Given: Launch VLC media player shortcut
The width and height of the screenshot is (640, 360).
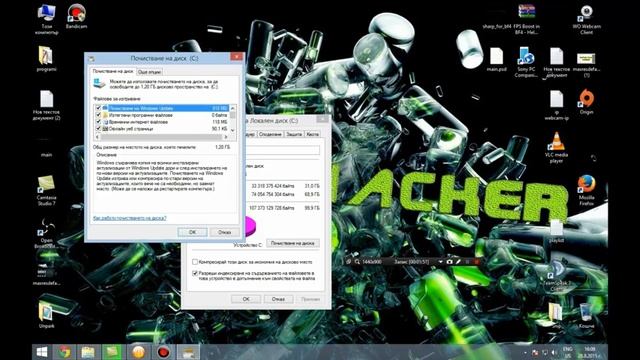Looking at the screenshot, I should point(556,147).
